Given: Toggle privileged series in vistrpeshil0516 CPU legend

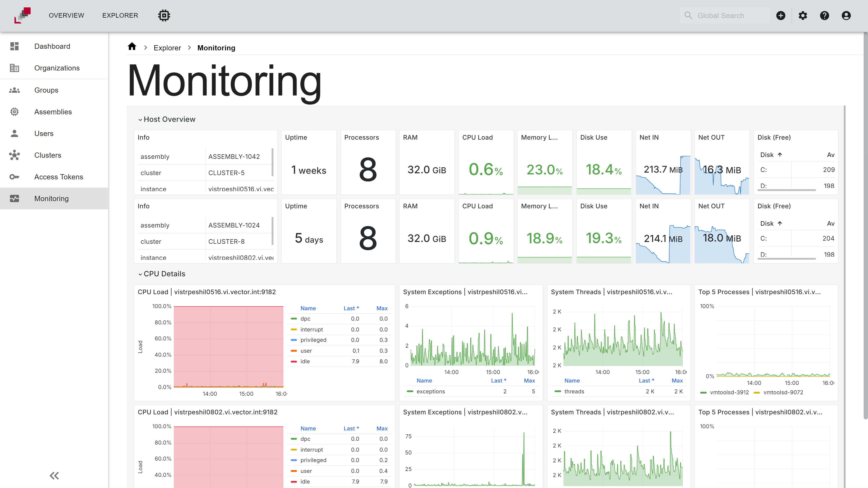Looking at the screenshot, I should tap(313, 340).
